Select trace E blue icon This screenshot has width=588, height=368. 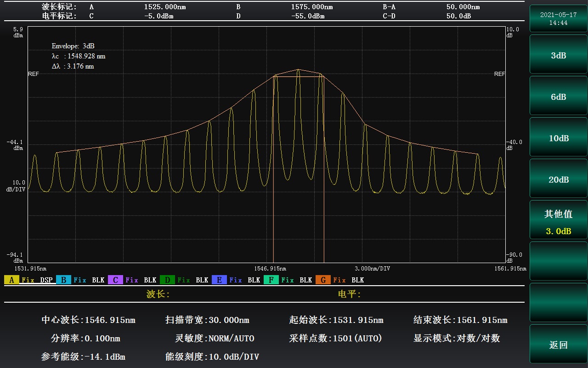point(219,280)
